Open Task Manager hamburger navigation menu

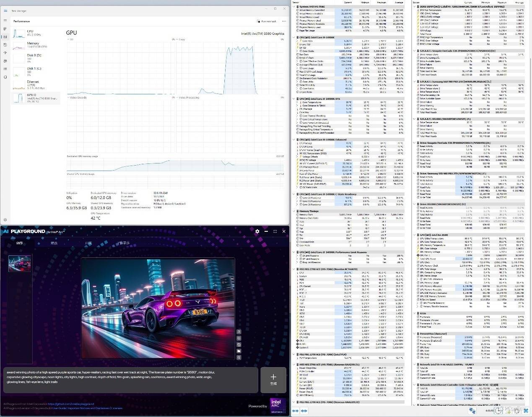(x=5, y=21)
